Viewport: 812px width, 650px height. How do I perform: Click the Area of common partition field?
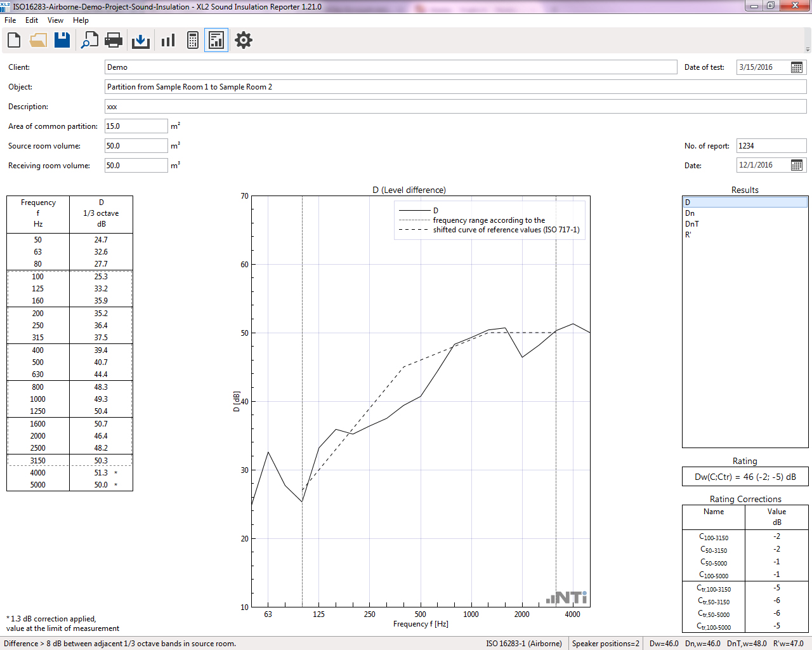point(136,126)
